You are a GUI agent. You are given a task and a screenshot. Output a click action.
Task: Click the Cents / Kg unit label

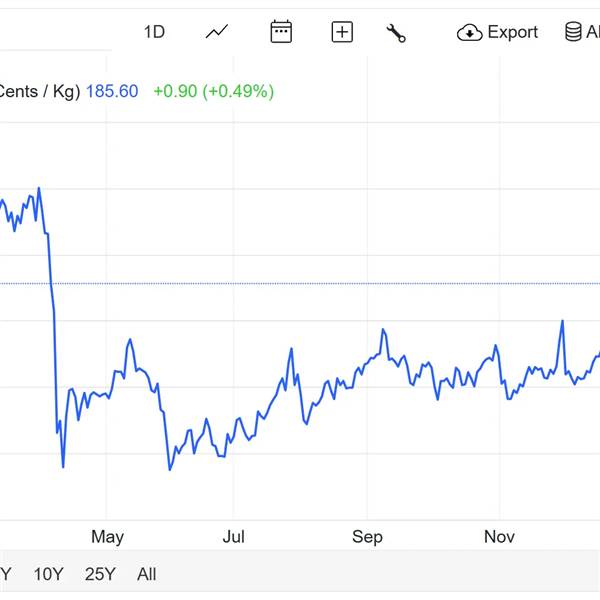38,91
